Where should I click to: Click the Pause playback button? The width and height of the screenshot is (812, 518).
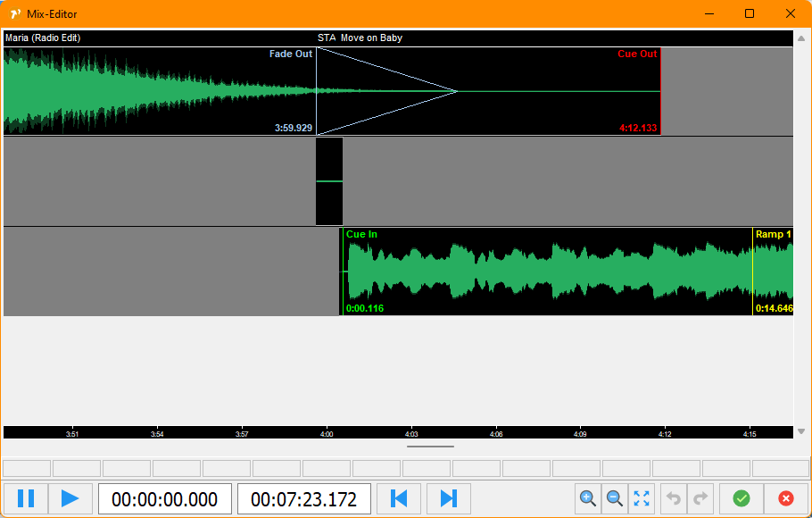[x=26, y=499]
